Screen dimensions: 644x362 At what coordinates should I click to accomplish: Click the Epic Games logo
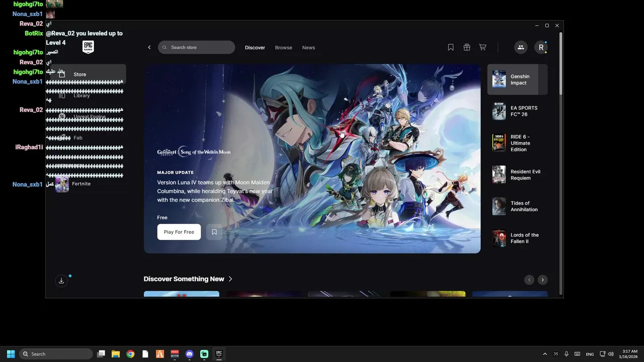click(88, 47)
